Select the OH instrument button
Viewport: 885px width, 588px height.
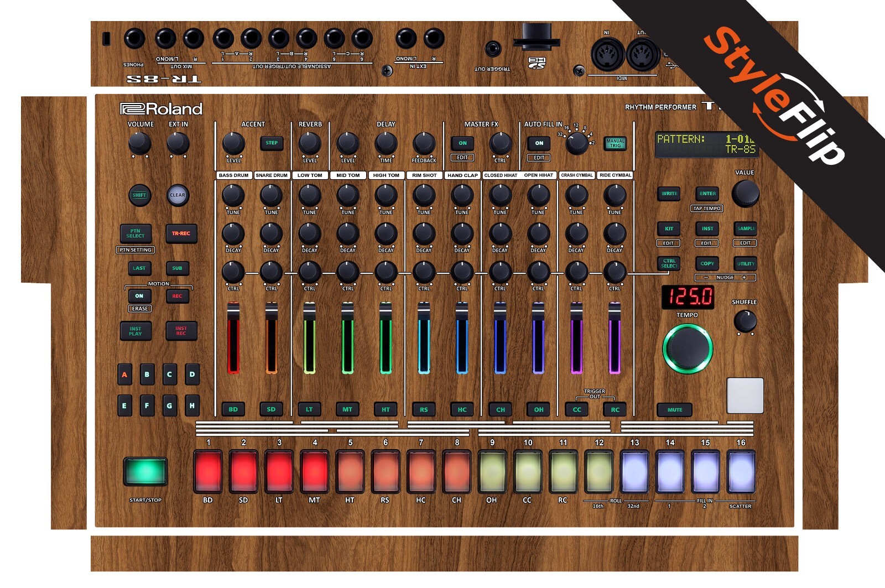(539, 409)
